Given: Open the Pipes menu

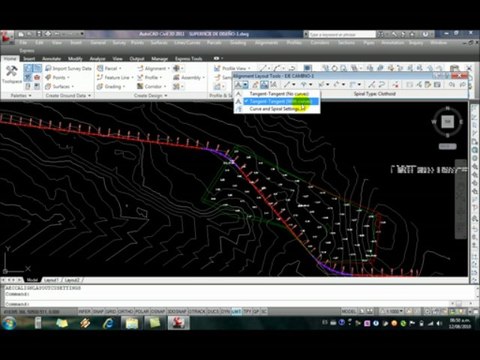Looking at the screenshot, I should point(369,43).
